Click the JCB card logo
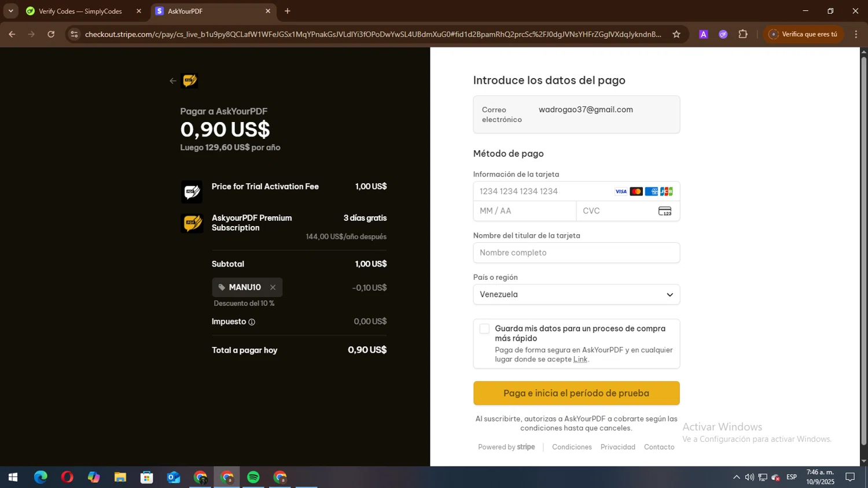Viewport: 868px width, 488px height. pyautogui.click(x=667, y=191)
